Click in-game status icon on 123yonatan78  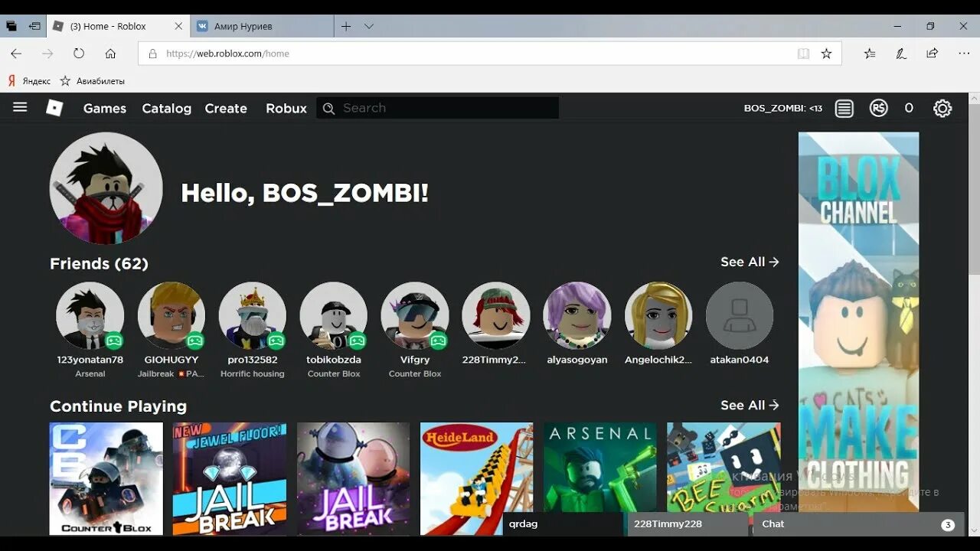[114, 341]
